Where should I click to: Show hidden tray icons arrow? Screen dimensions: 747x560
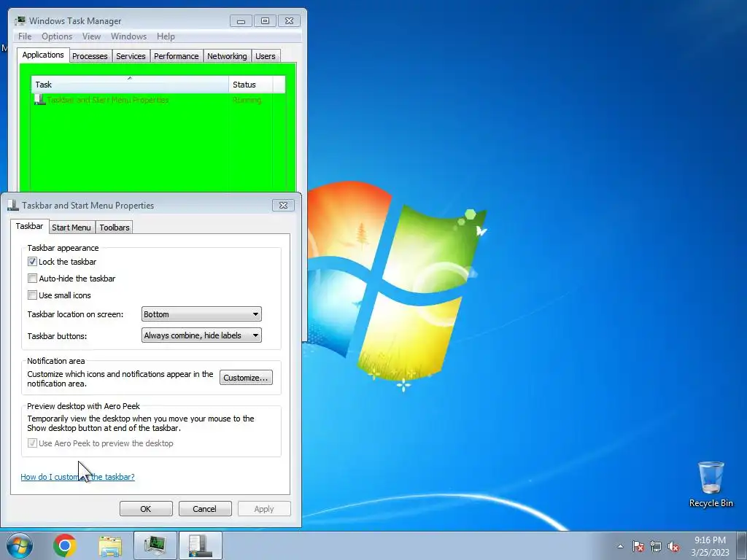tap(620, 546)
